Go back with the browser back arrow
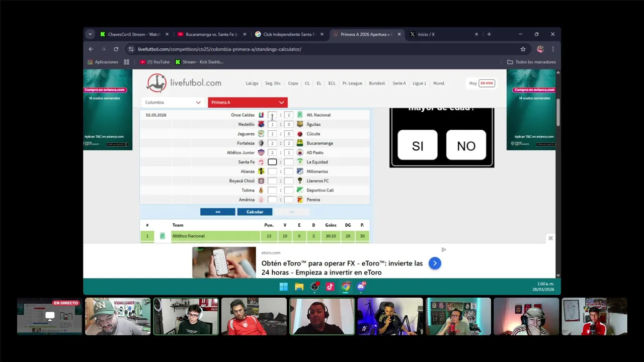This screenshot has height=362, width=644. pyautogui.click(x=91, y=49)
